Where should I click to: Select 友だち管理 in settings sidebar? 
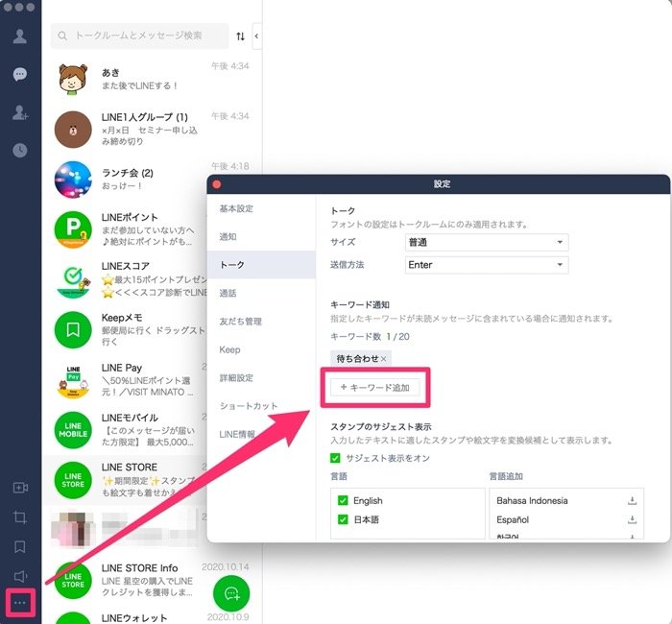coord(261,322)
